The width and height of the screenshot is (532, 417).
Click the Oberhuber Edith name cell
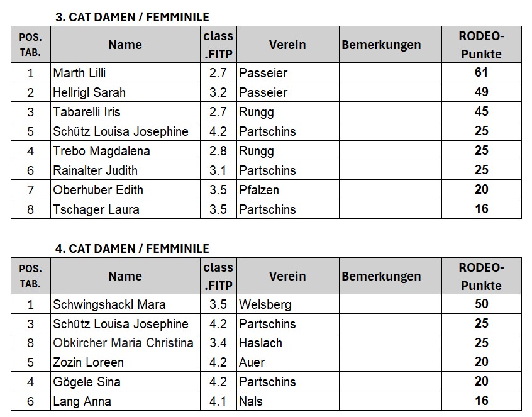[126, 189]
